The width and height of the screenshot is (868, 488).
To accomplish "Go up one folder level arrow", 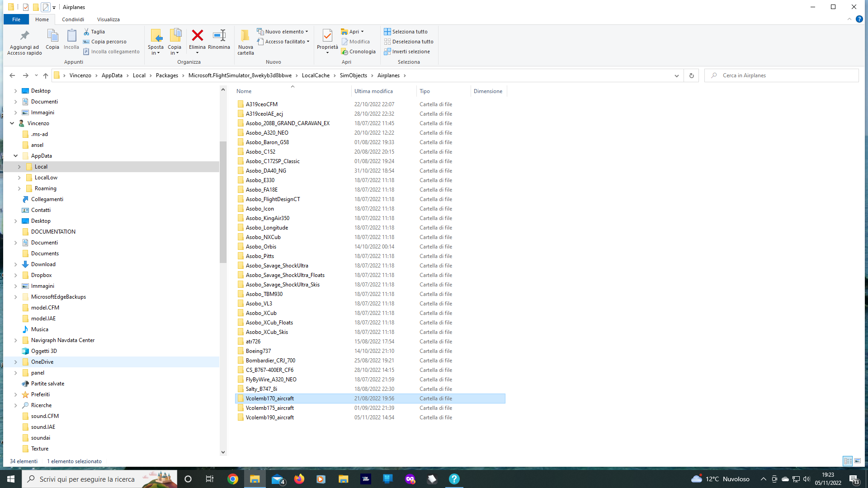I will (46, 75).
